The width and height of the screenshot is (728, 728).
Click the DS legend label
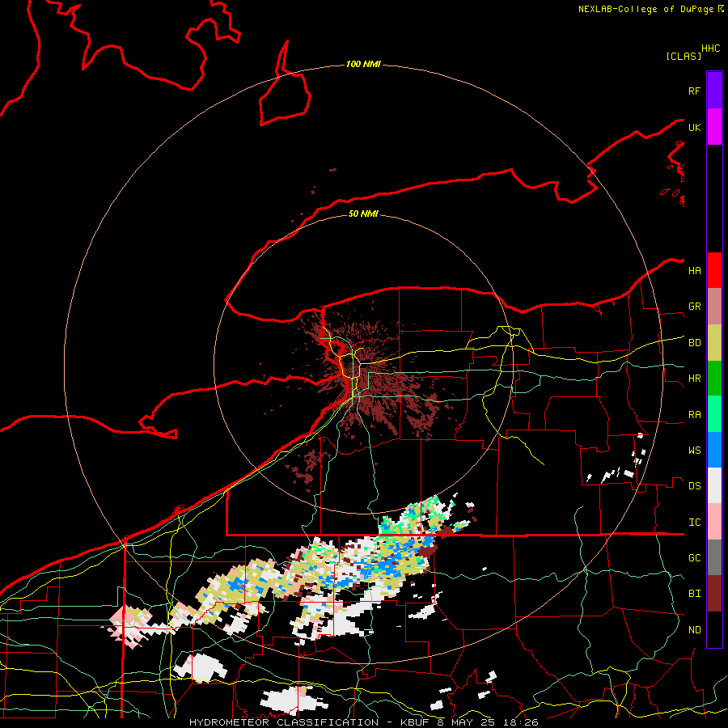coord(694,486)
